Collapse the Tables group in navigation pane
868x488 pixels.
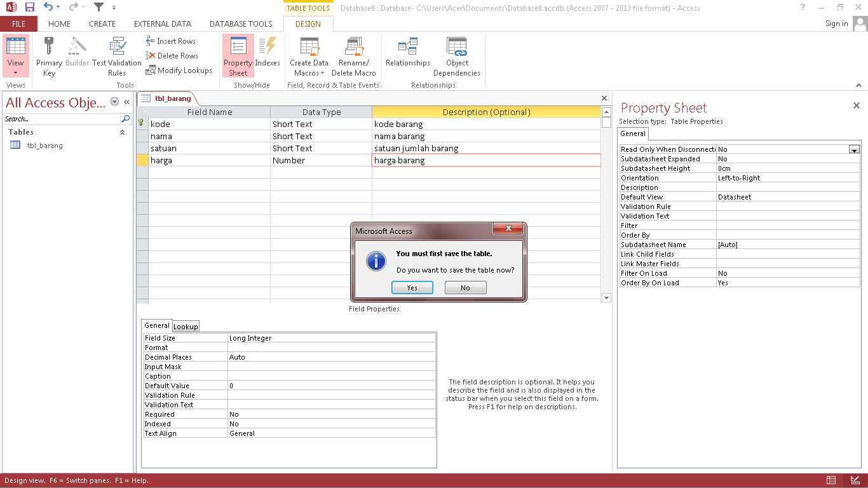pyautogui.click(x=121, y=132)
